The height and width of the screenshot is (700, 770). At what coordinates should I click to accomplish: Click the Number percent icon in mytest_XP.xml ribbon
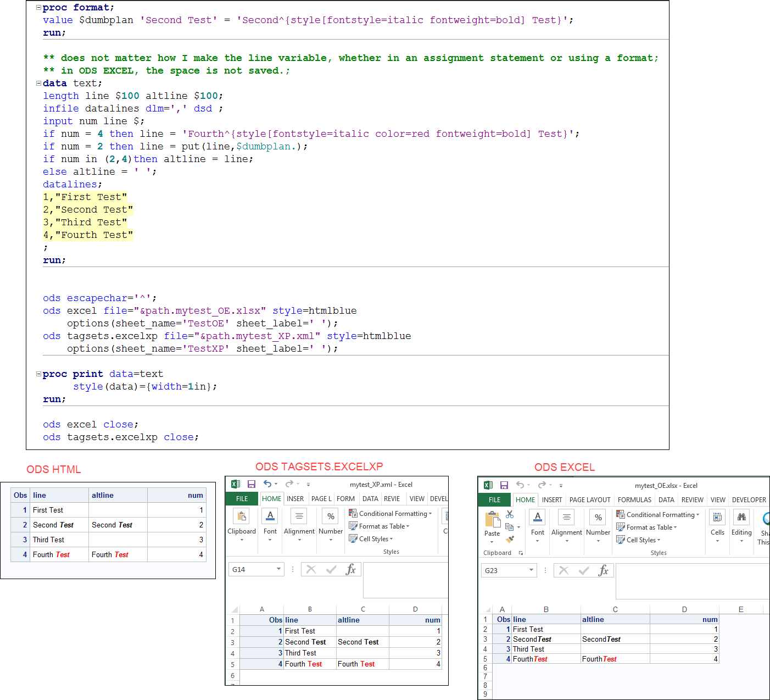[x=330, y=516]
